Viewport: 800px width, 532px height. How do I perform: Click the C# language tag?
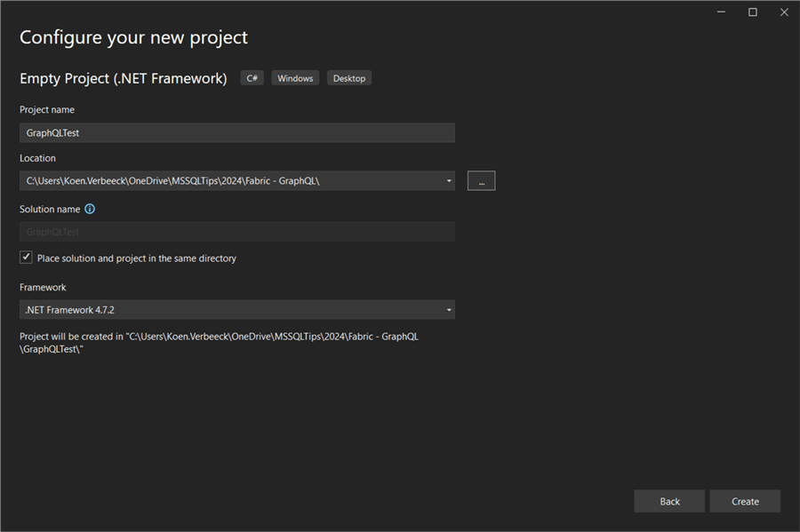[x=252, y=78]
